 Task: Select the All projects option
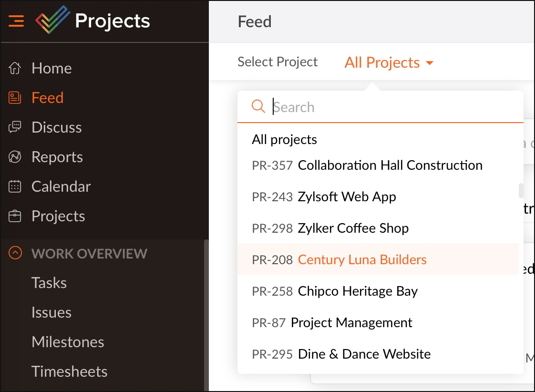click(x=285, y=139)
